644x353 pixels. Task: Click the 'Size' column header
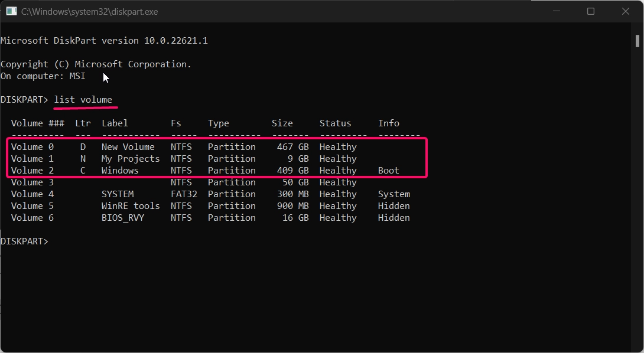(282, 123)
